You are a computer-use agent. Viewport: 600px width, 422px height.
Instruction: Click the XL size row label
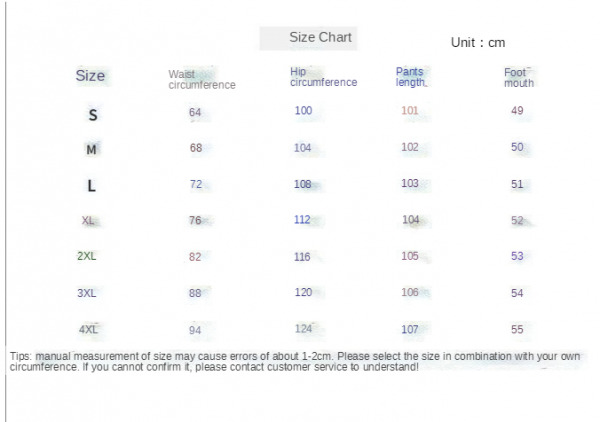pyautogui.click(x=88, y=220)
